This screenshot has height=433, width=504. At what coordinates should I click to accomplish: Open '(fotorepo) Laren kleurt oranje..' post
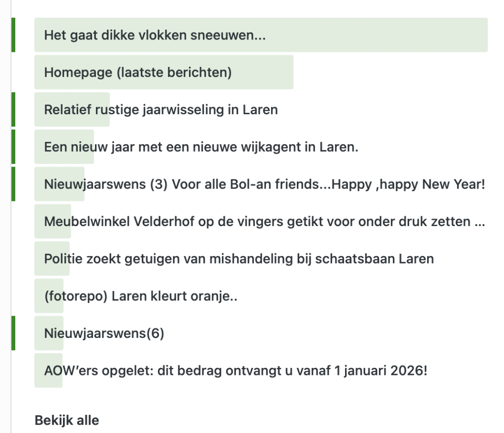click(x=141, y=296)
